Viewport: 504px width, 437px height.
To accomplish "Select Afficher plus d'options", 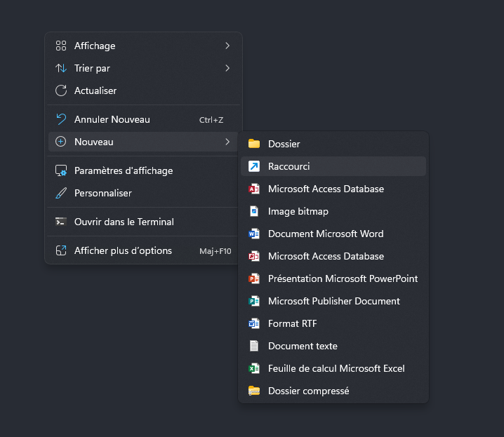I will click(x=123, y=250).
